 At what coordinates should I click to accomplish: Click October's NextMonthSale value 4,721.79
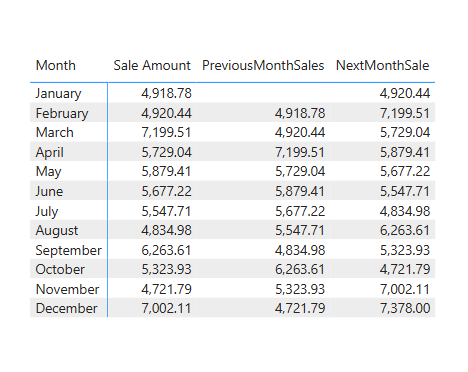[405, 269]
